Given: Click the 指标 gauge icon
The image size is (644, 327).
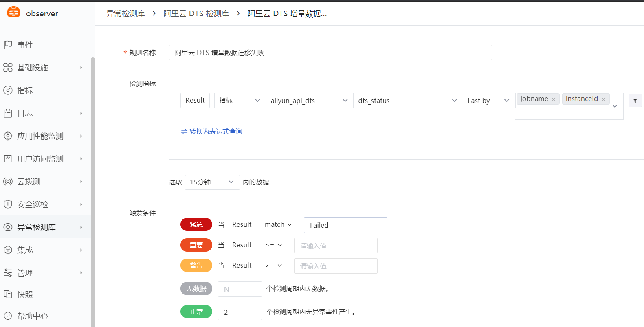Looking at the screenshot, I should (8, 90).
